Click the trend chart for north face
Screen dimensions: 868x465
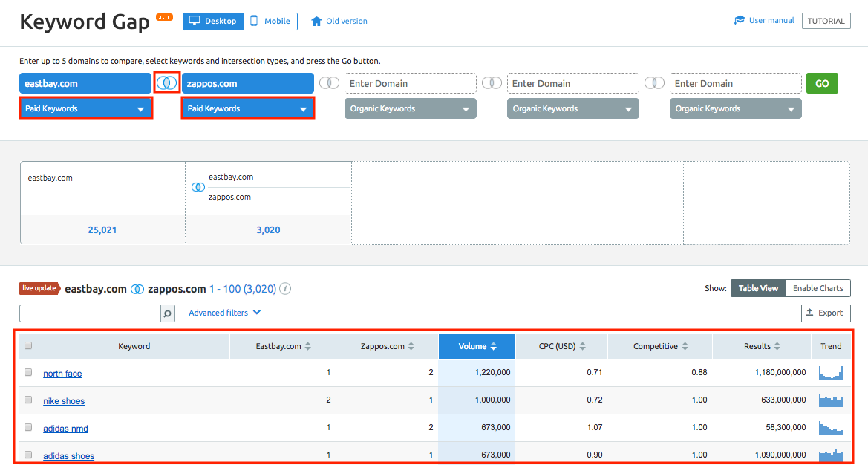click(830, 373)
